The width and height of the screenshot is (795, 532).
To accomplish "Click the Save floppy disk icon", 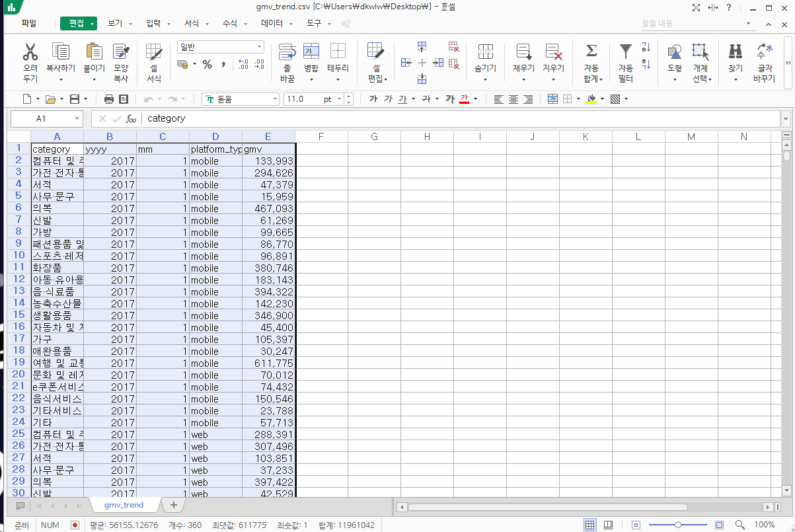I will [74, 99].
